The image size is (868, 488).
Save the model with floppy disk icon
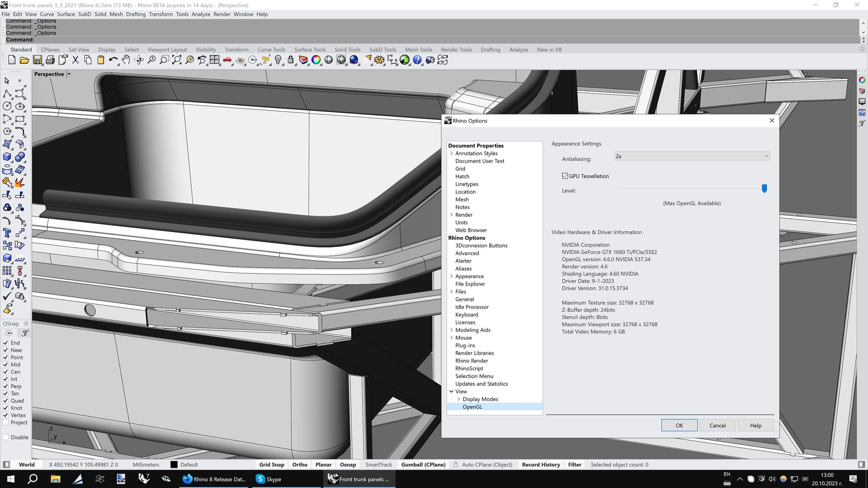(38, 60)
